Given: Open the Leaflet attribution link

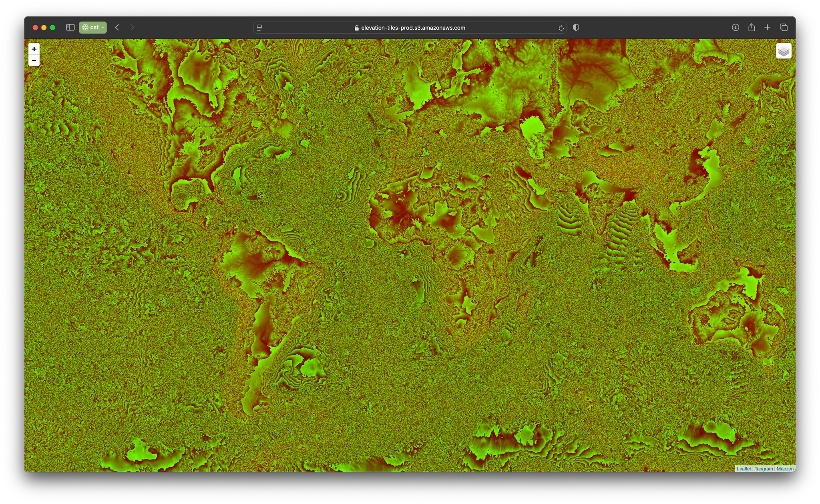Looking at the screenshot, I should (x=744, y=469).
